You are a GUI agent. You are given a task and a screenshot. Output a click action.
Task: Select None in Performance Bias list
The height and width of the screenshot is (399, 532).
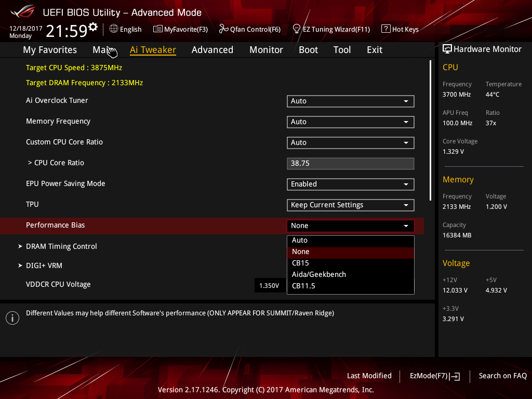351,252
